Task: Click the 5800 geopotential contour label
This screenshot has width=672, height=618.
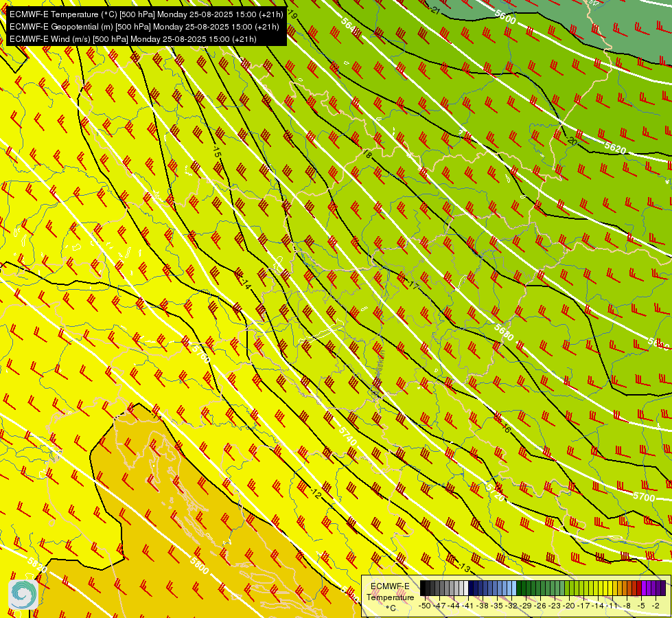Action: coord(199,566)
